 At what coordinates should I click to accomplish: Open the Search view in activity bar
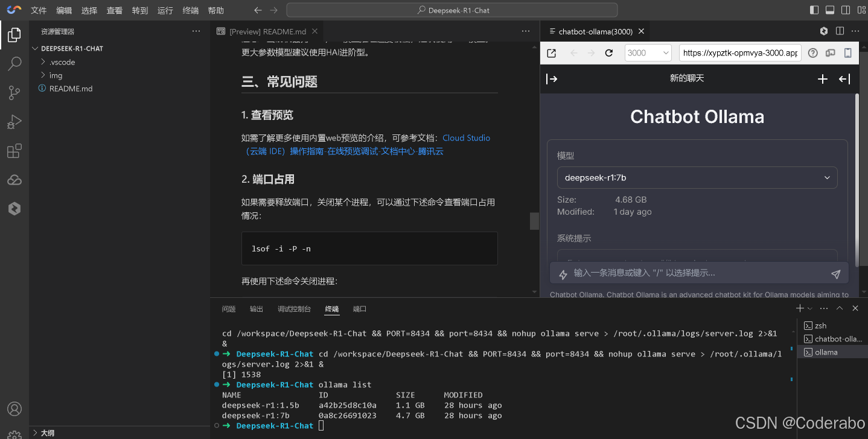[14, 63]
